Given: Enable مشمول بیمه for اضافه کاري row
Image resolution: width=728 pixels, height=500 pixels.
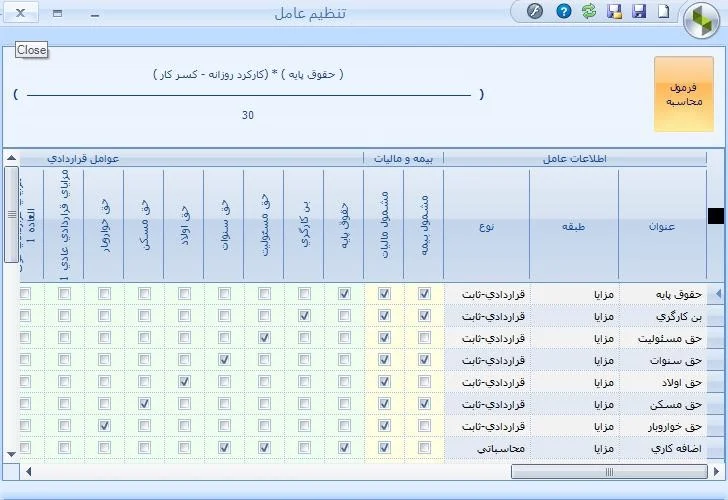Looking at the screenshot, I should pyautogui.click(x=424, y=448).
